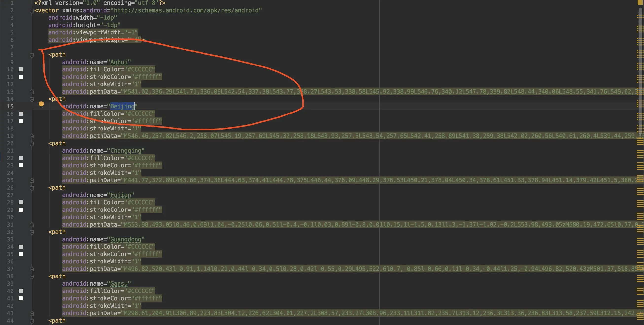644x325 pixels.
Task: Open the #CCCCCC gutter color on line 10
Action: 21,69
